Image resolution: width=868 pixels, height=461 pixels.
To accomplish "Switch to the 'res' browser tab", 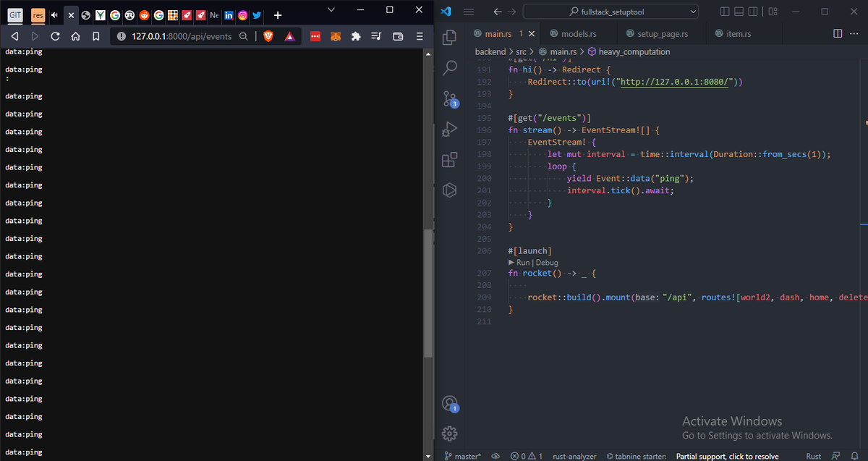I will (38, 14).
